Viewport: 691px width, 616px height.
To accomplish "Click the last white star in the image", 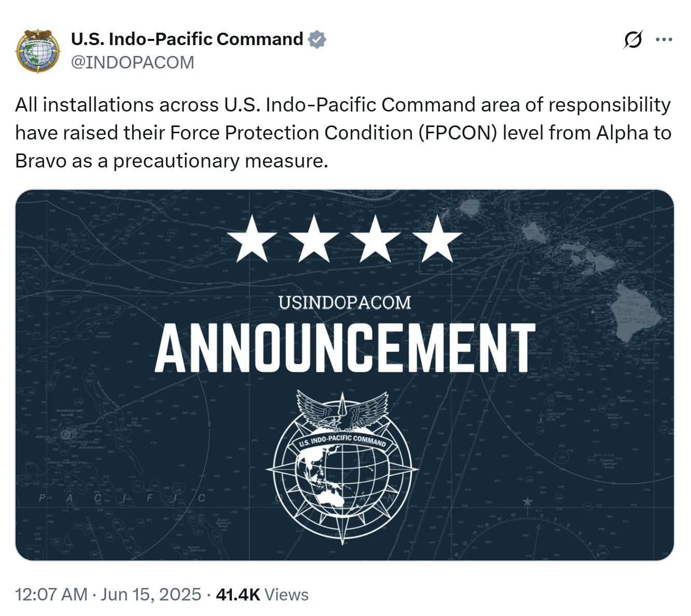I will pyautogui.click(x=438, y=239).
